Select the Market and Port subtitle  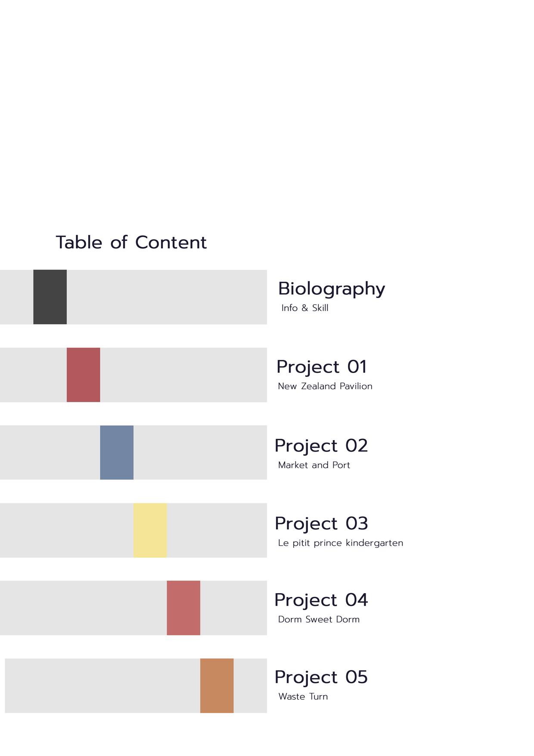314,465
